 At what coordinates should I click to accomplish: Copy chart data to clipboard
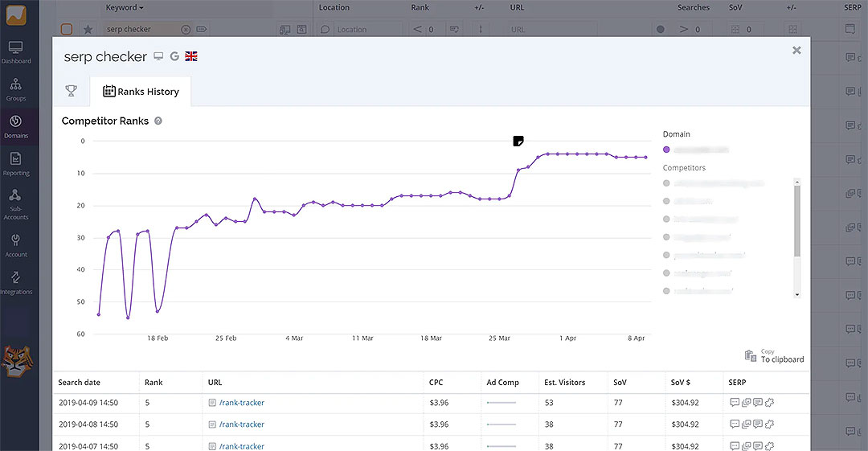(774, 355)
